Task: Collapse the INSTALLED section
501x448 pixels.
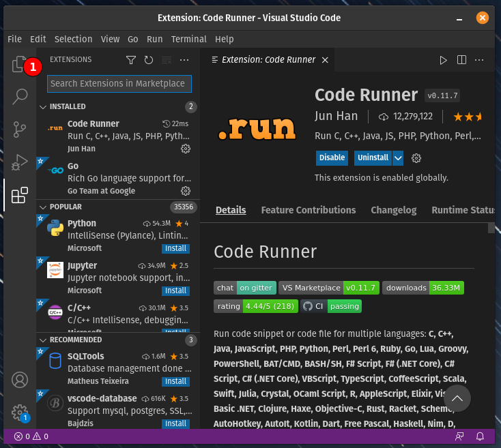Action: click(x=118, y=106)
